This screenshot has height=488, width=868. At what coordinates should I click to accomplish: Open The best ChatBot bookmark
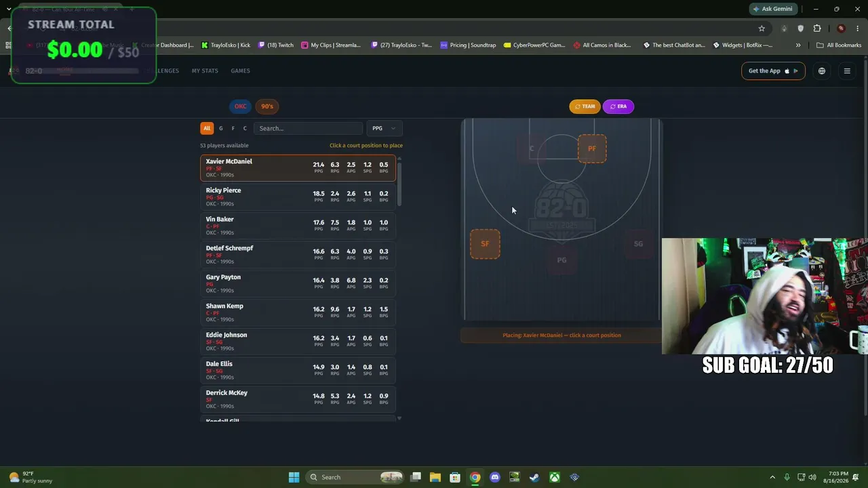tap(674, 45)
